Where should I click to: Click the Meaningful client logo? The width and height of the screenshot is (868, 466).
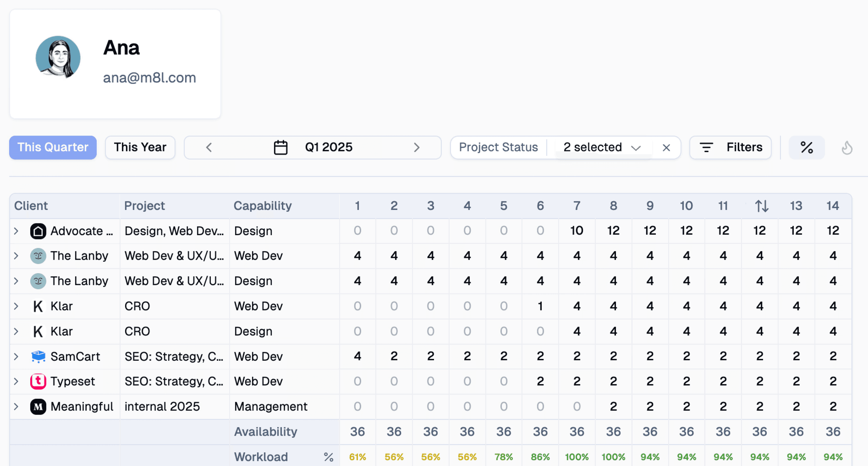tap(38, 407)
